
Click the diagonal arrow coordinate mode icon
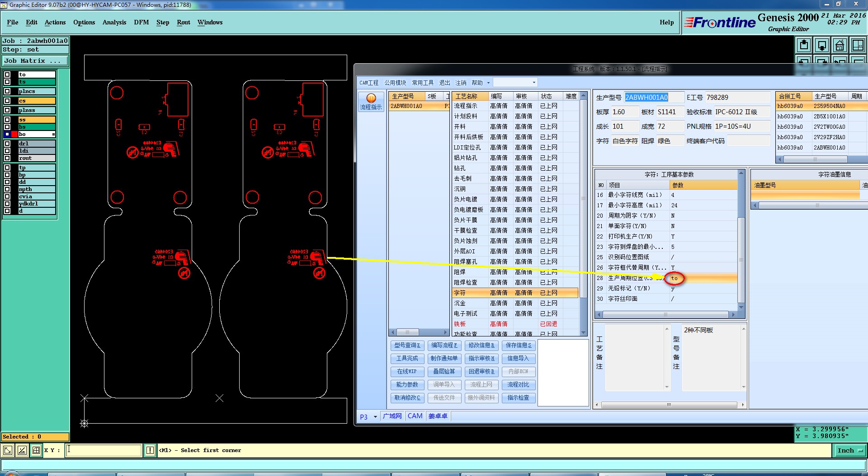coord(8,450)
